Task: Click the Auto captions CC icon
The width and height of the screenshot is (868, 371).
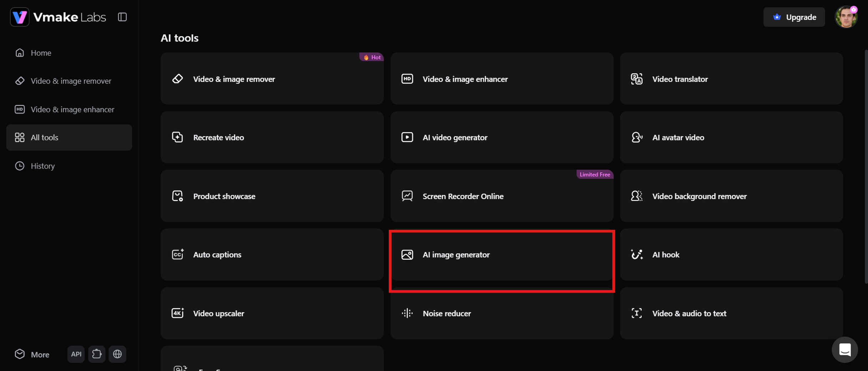Action: [178, 254]
